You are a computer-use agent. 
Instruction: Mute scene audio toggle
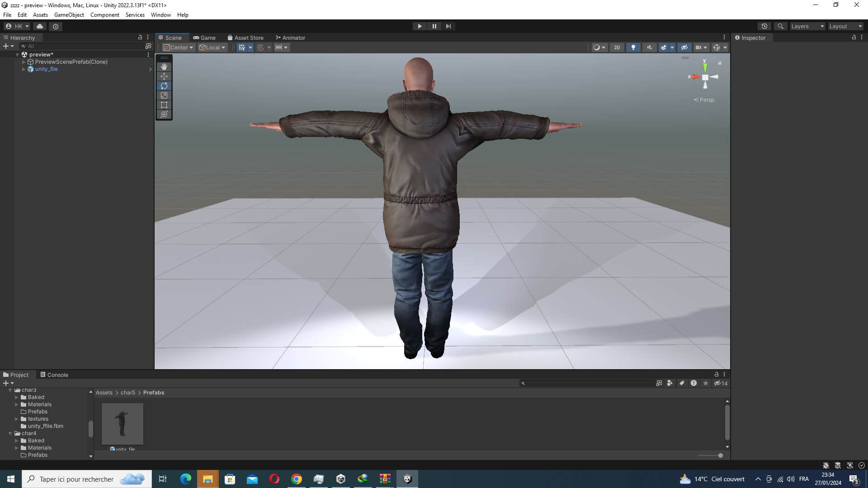pyautogui.click(x=649, y=47)
